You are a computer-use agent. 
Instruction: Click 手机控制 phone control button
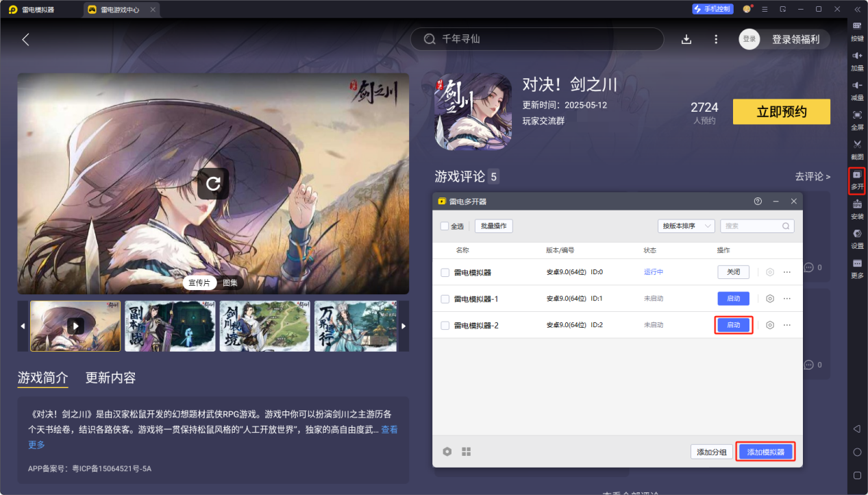[712, 9]
